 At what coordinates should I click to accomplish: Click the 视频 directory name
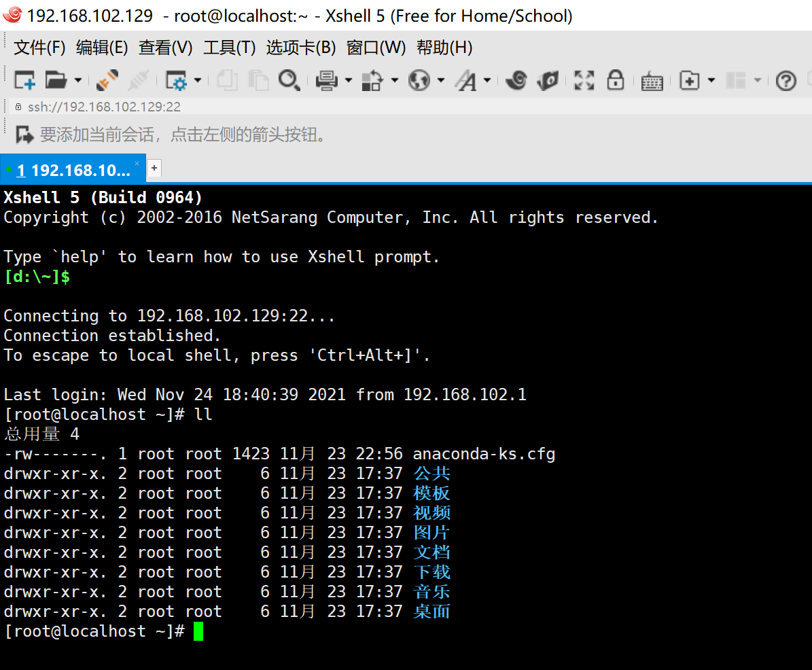click(432, 512)
